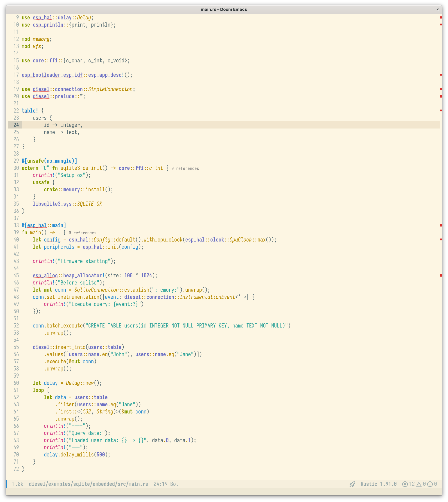This screenshot has width=448, height=502.
Task: Click '0 references' lens after sqlite3_os_init
Action: pyautogui.click(x=185, y=168)
